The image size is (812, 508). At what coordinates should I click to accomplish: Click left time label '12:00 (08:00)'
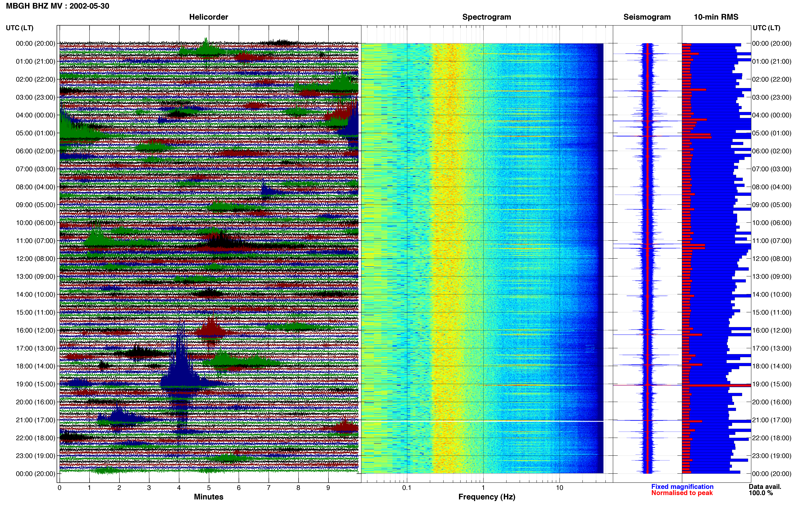point(36,259)
